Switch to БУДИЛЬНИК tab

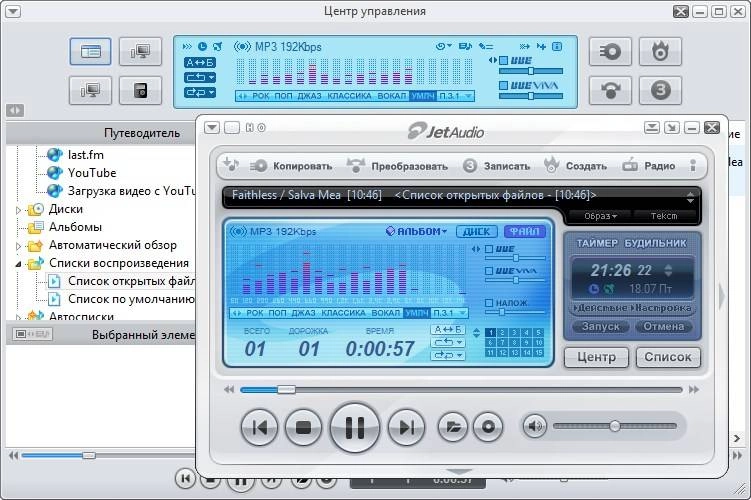pos(655,243)
